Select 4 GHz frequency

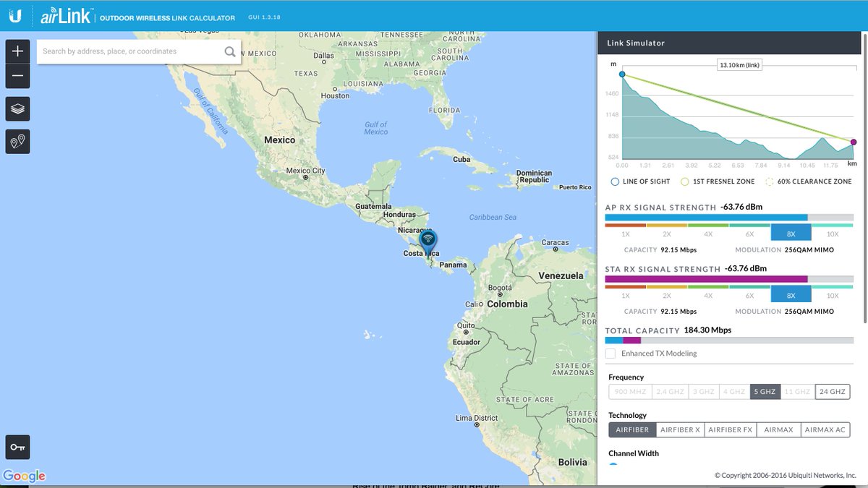[734, 392]
